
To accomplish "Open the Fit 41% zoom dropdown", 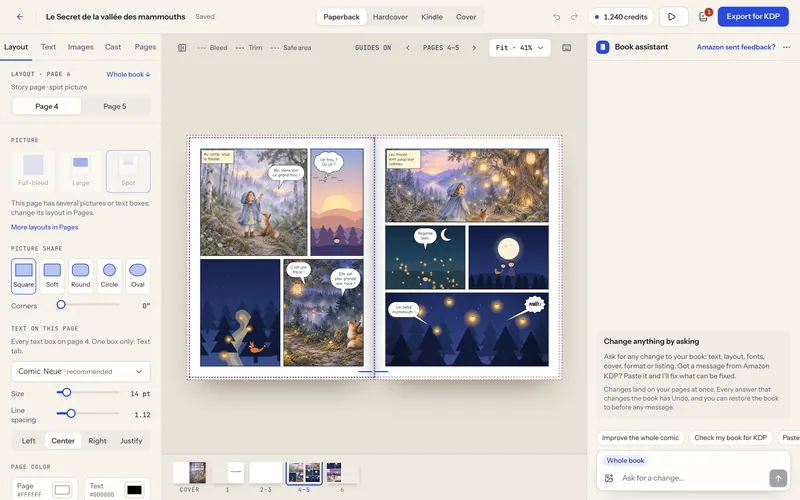I will pos(519,47).
